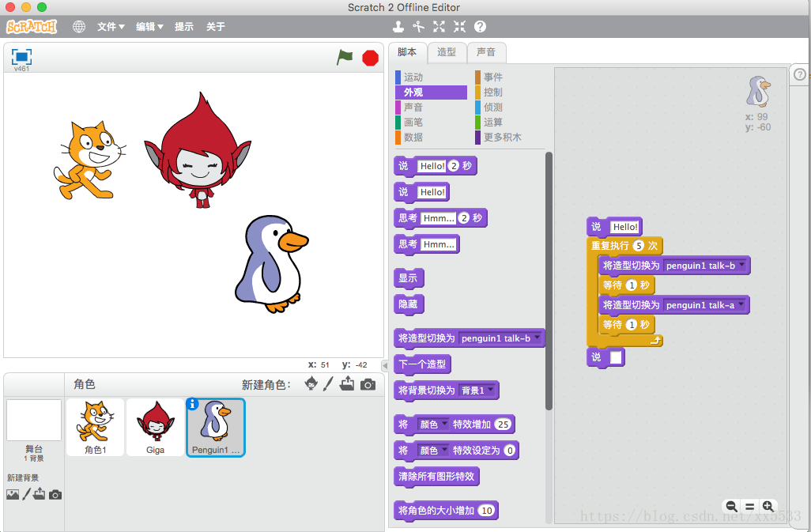Paint a new sprite
Screen dimensions: 811x532
(328, 384)
